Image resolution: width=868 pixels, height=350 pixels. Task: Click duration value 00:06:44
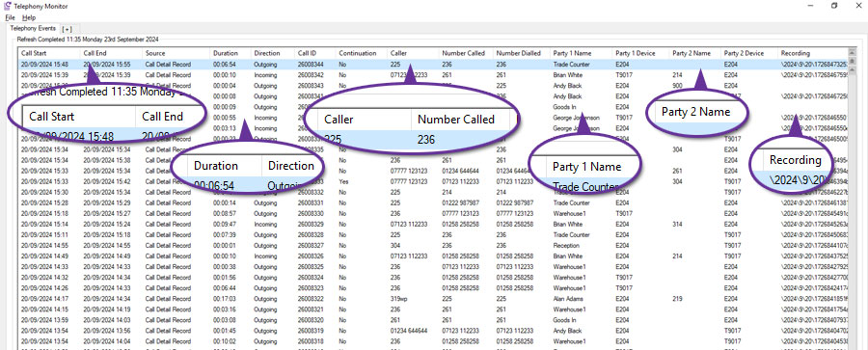[224, 288]
